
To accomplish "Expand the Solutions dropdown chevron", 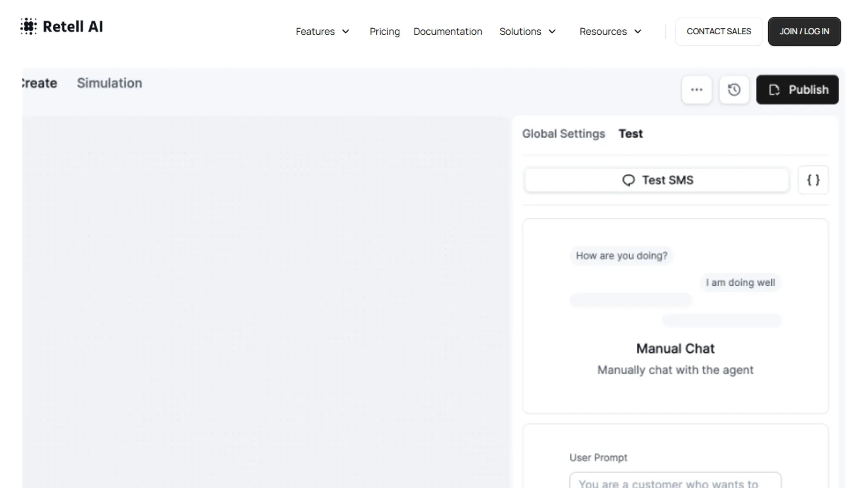I will pos(552,32).
